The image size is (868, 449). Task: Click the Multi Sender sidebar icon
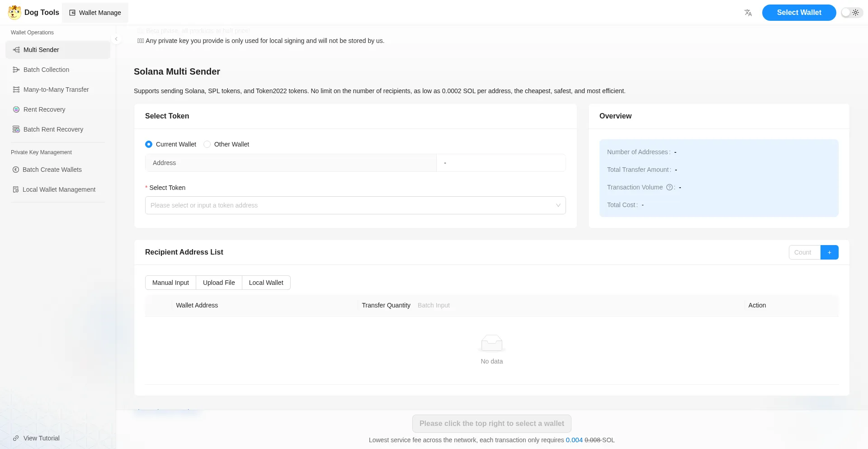pyautogui.click(x=16, y=50)
